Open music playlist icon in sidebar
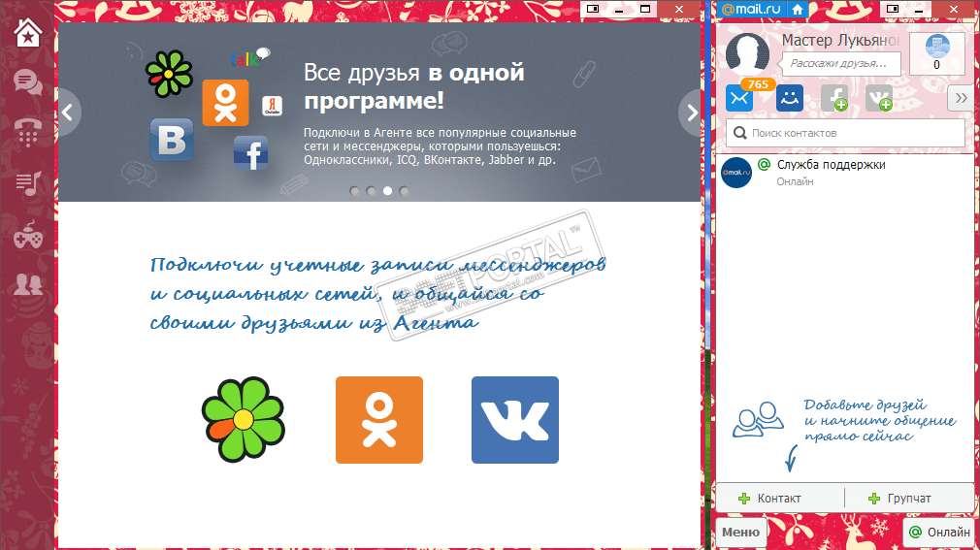 pos(28,183)
